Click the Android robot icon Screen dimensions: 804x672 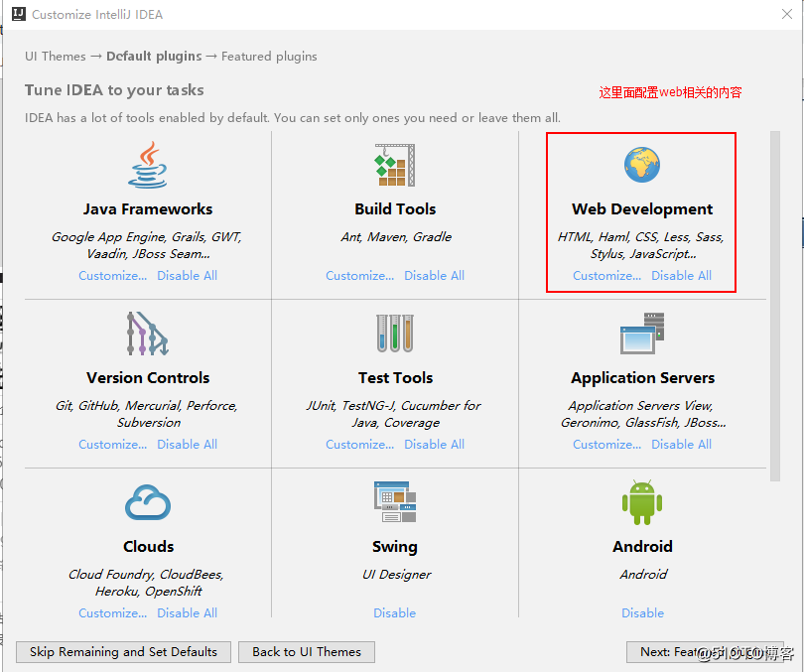[x=642, y=502]
